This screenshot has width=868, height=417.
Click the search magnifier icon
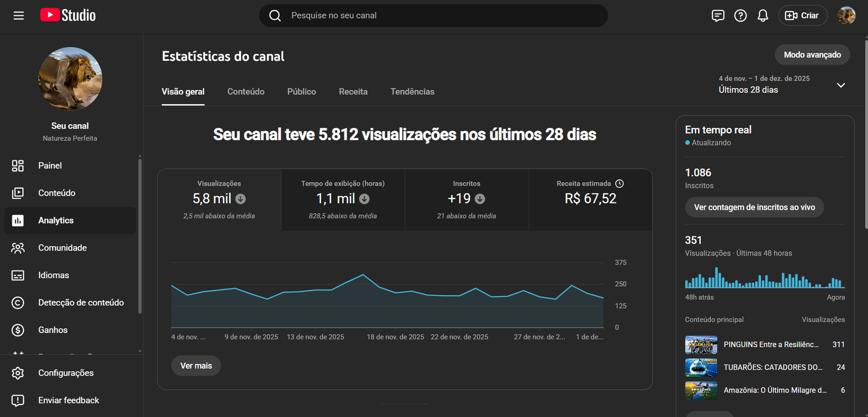275,16
